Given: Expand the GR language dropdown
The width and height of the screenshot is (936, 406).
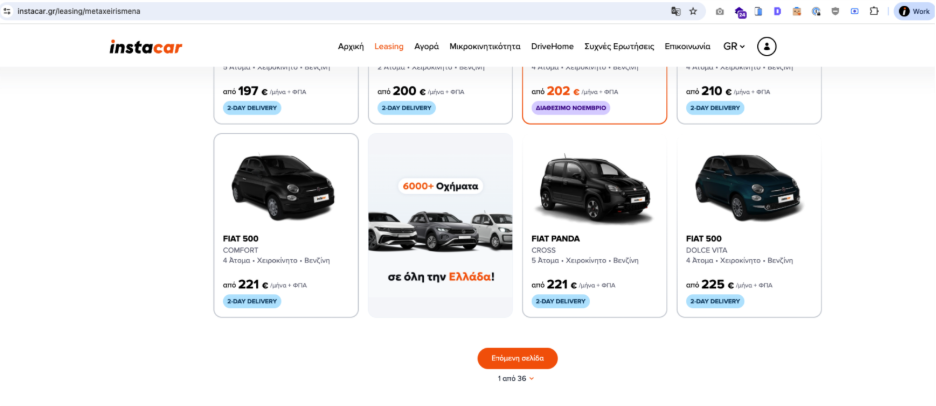Looking at the screenshot, I should 734,46.
